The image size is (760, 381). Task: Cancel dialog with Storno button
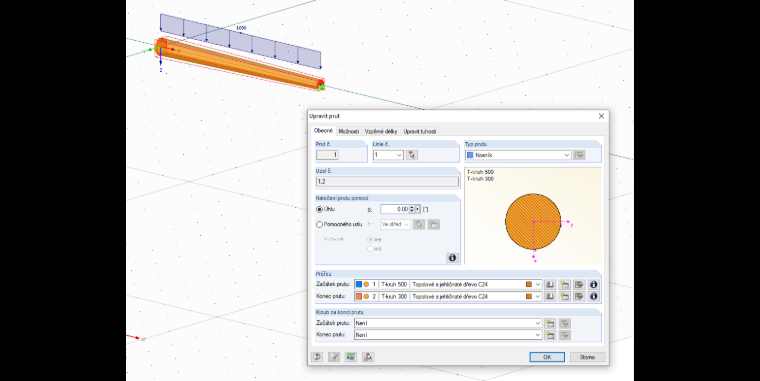click(x=587, y=357)
